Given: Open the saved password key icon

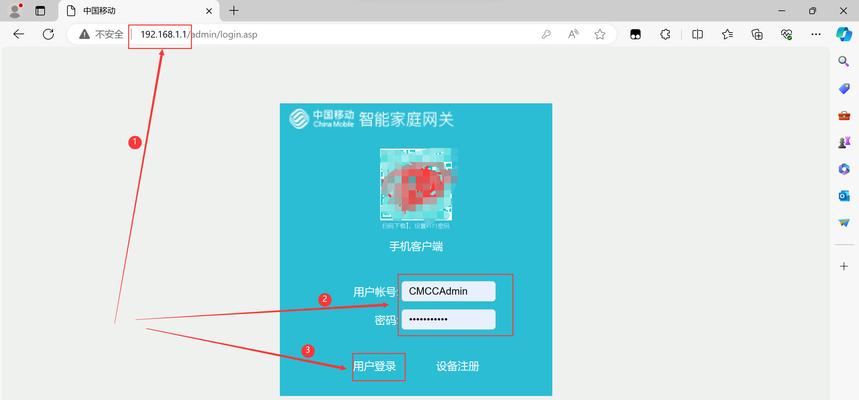Looking at the screenshot, I should coord(546,35).
